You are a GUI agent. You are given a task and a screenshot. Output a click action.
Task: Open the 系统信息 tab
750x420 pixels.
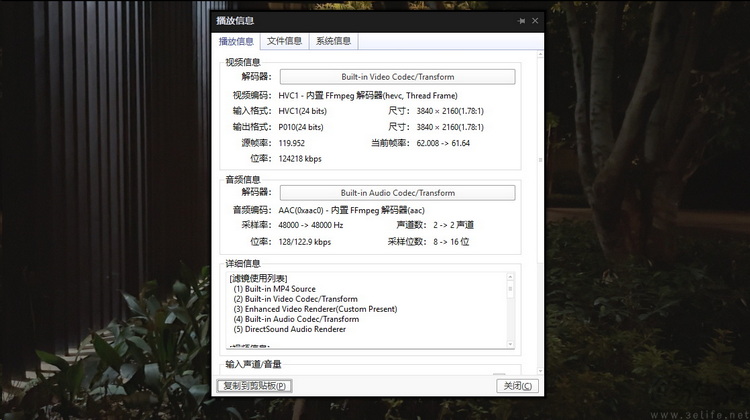click(333, 41)
